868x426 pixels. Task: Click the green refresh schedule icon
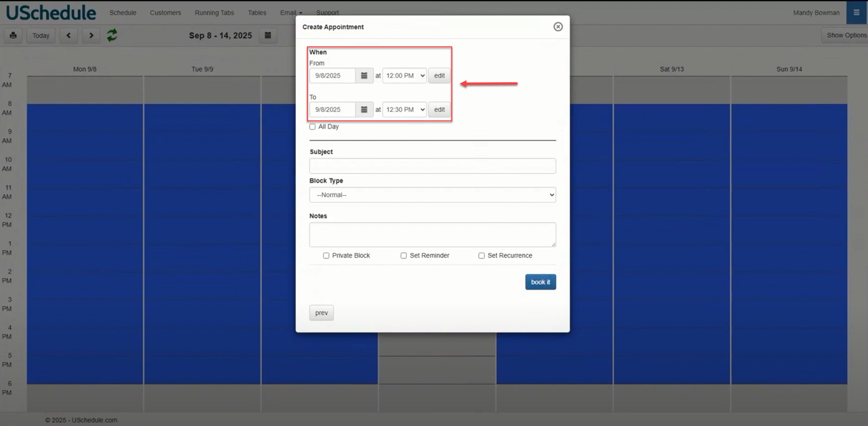112,35
